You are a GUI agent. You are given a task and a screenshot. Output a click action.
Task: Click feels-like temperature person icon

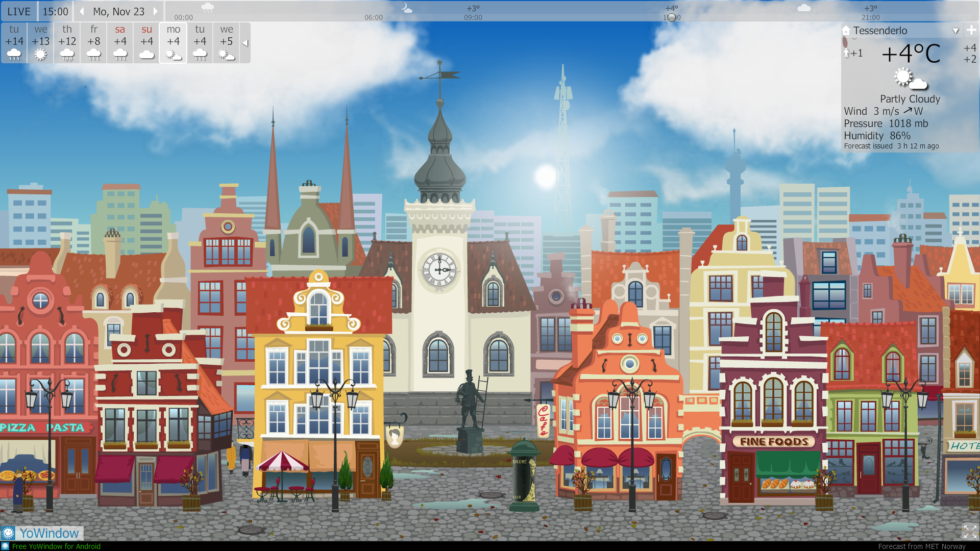pyautogui.click(x=846, y=53)
